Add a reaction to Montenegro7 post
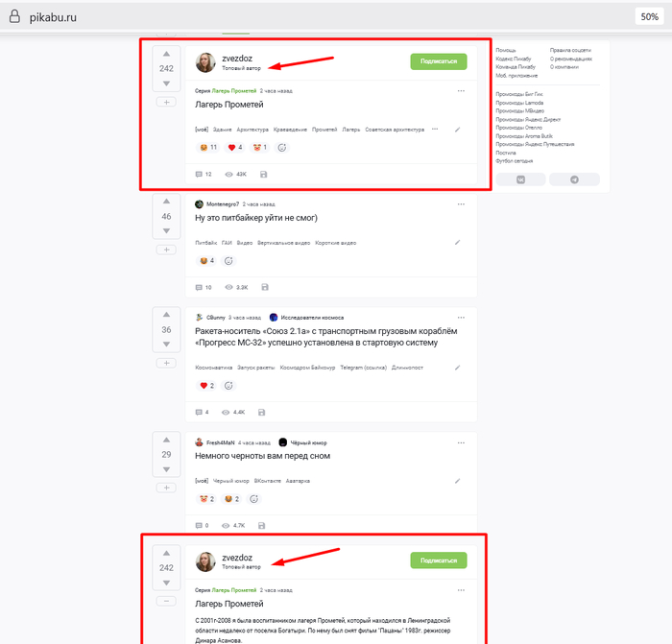This screenshot has height=644, width=672. point(228,260)
